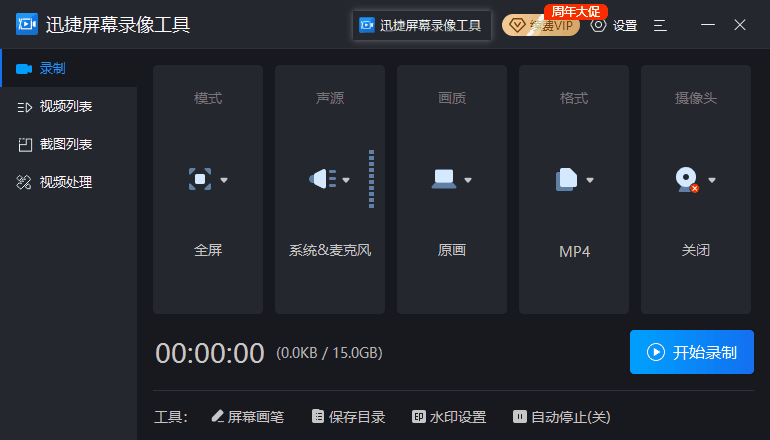
Task: Toggle 自动停止 auto stop option
Action: (x=562, y=417)
